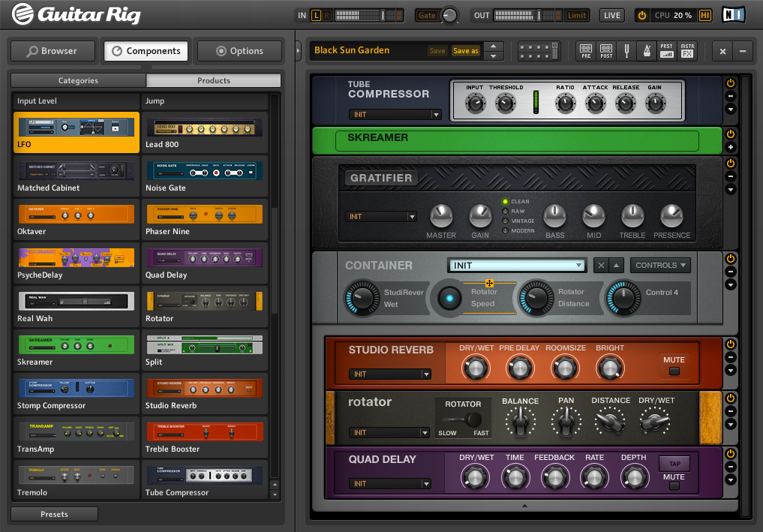Click the Native Instruments logo

[733, 15]
